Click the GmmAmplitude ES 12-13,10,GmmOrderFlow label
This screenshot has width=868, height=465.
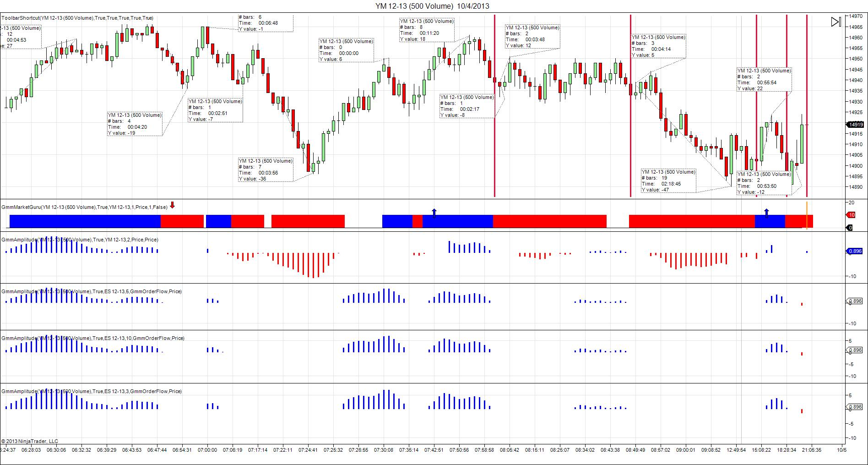[x=93, y=338]
